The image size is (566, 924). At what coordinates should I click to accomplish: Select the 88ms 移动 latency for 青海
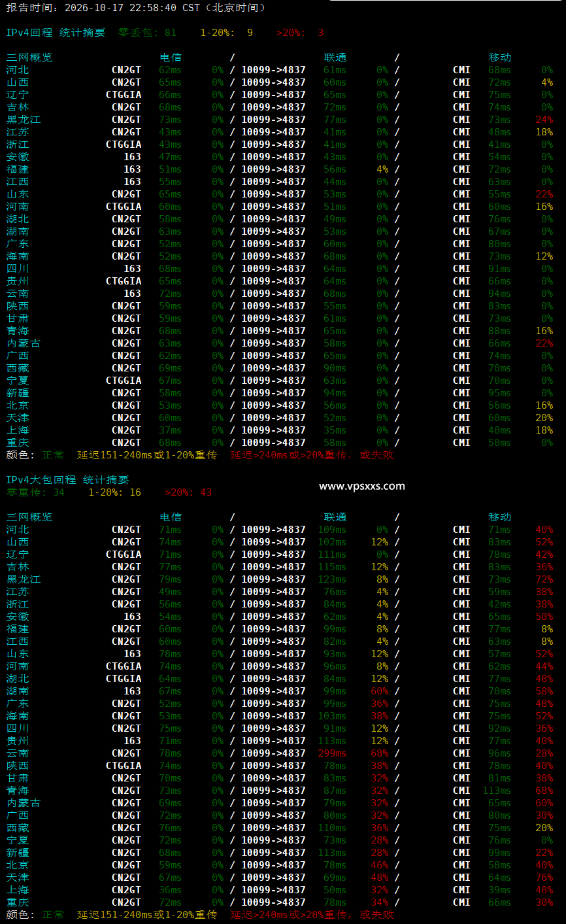coord(500,331)
